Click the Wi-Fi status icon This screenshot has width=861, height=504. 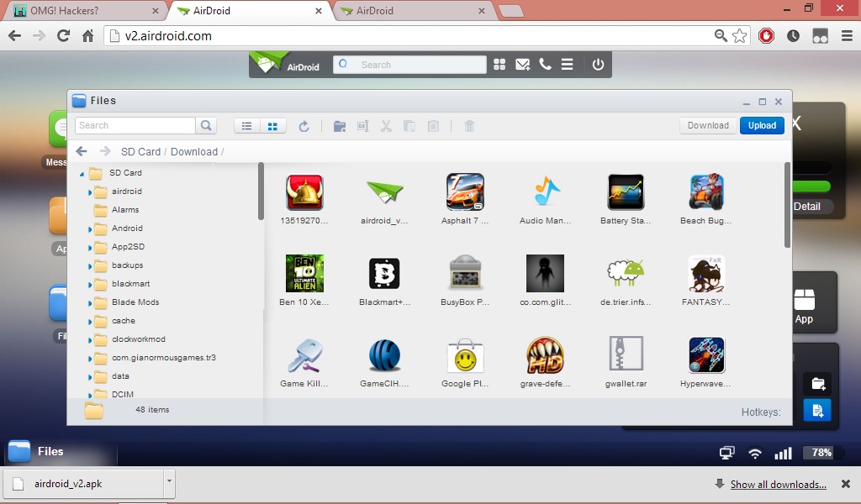pos(755,453)
